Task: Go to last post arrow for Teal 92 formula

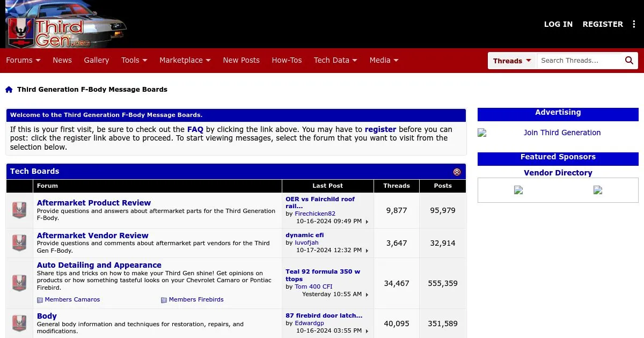Action: (x=367, y=295)
